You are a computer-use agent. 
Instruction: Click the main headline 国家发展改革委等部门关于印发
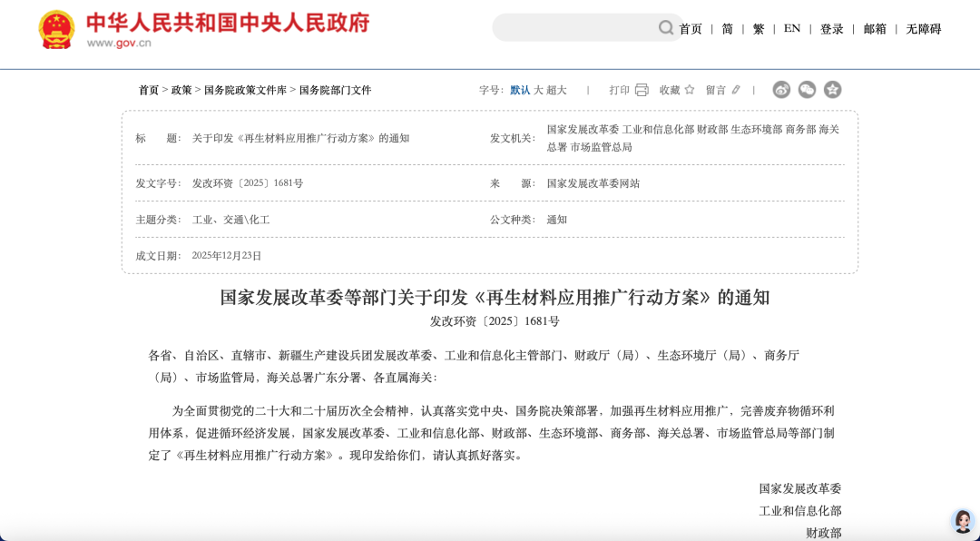point(495,297)
